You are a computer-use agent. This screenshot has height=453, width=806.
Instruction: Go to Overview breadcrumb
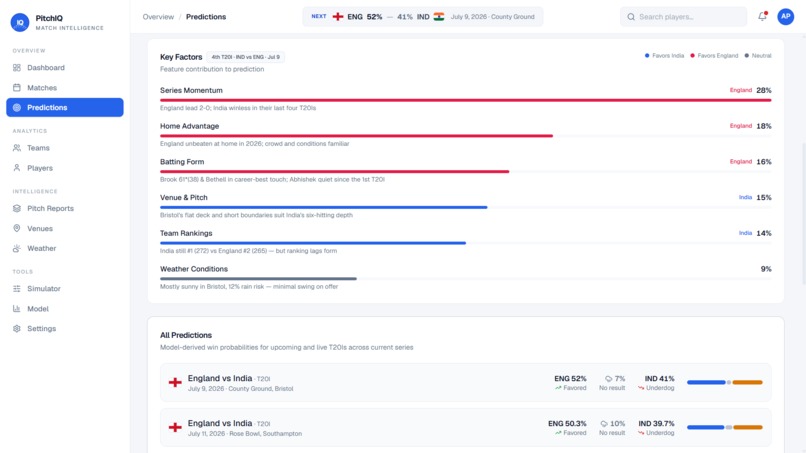[x=158, y=17]
